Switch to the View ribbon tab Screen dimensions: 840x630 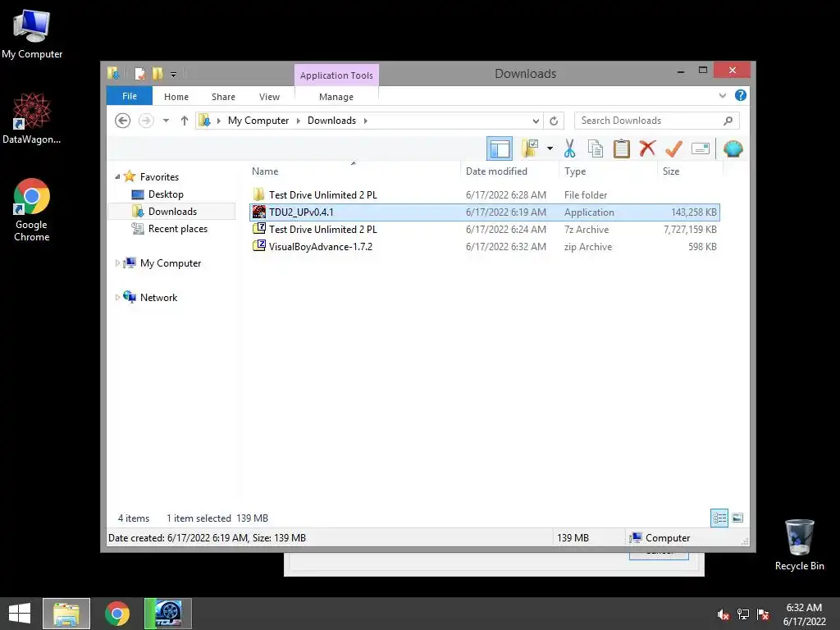click(269, 97)
